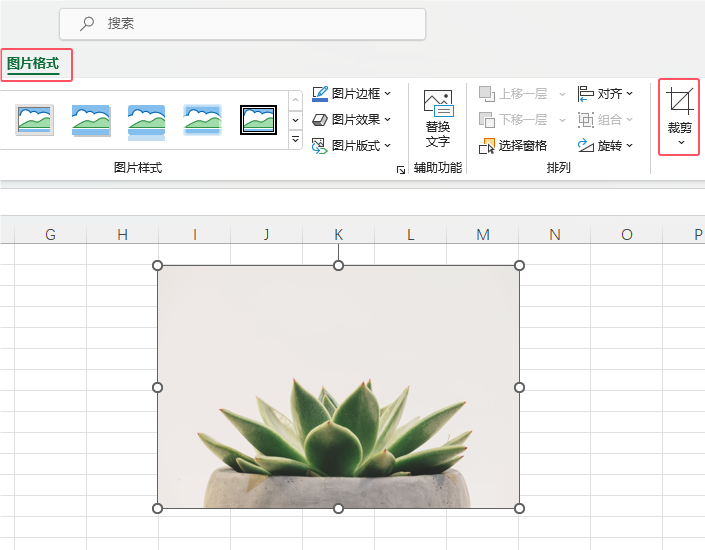Expand the 裁剪 crop options arrow

coord(682,143)
